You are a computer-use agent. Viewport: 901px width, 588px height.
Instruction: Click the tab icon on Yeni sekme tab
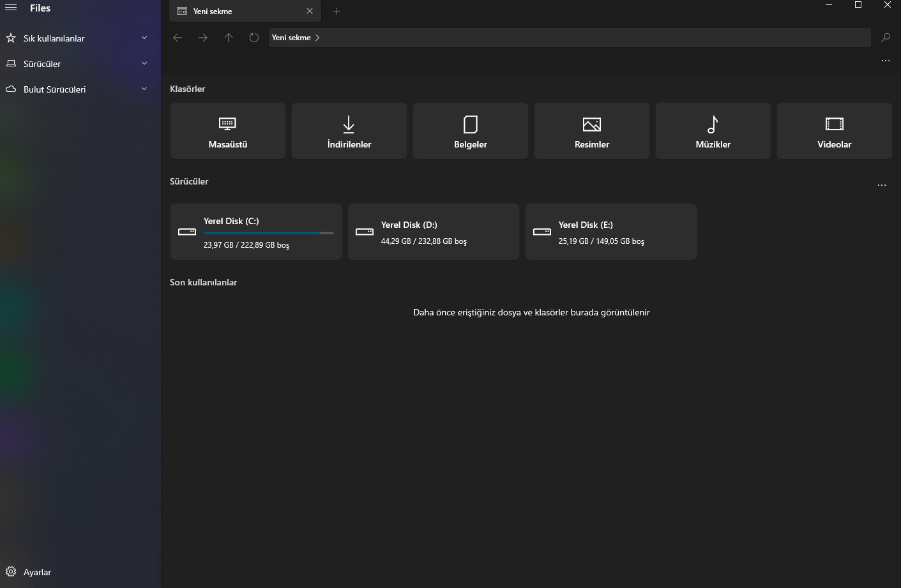point(182,11)
